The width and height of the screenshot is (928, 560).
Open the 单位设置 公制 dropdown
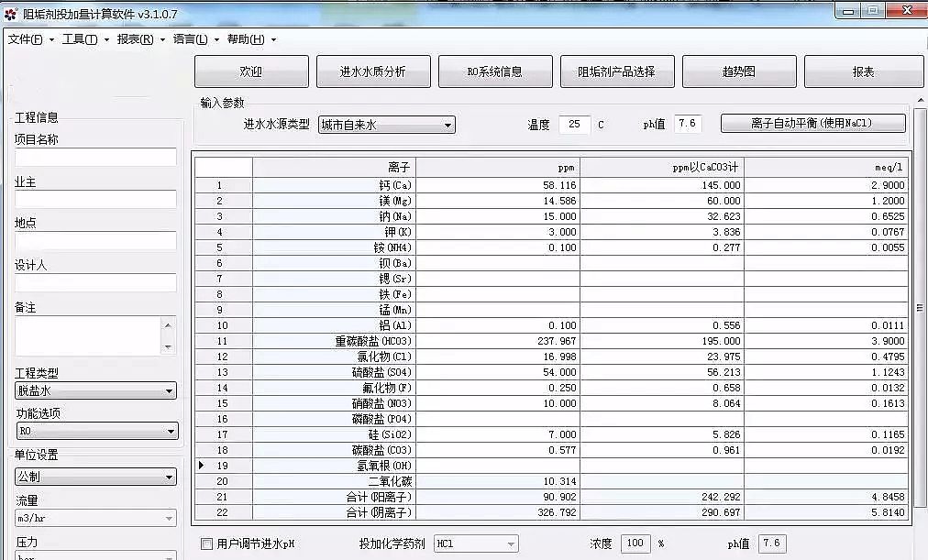coord(170,475)
